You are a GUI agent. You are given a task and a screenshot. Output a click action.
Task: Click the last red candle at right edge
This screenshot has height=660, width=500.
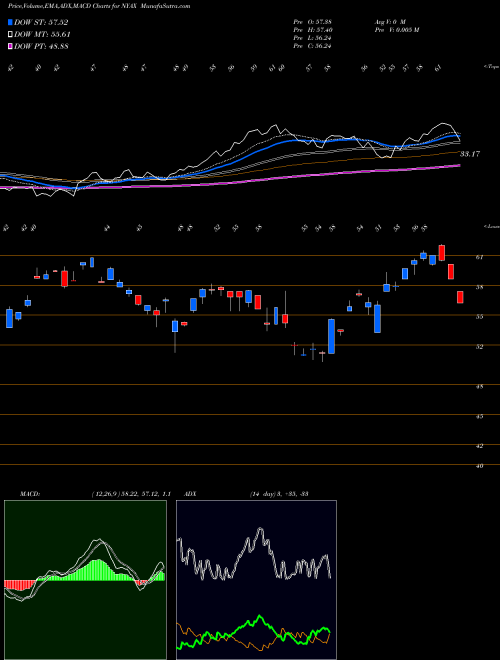[x=460, y=297]
